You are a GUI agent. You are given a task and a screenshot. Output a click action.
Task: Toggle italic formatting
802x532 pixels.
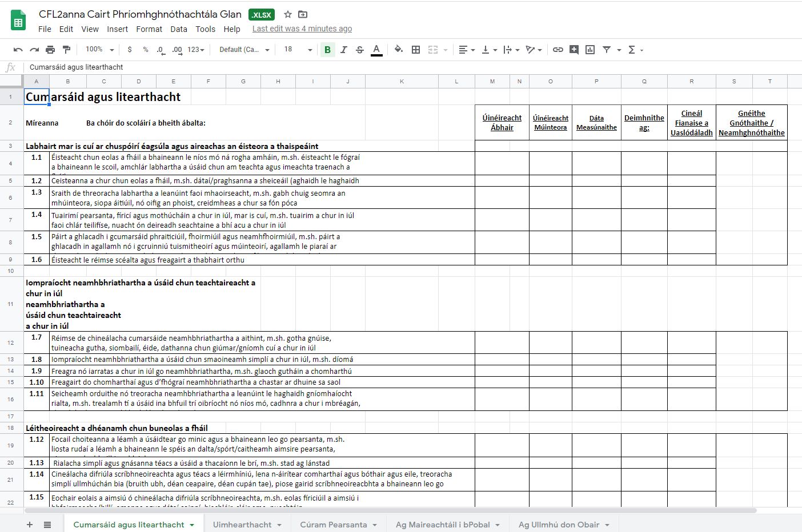[x=343, y=50]
